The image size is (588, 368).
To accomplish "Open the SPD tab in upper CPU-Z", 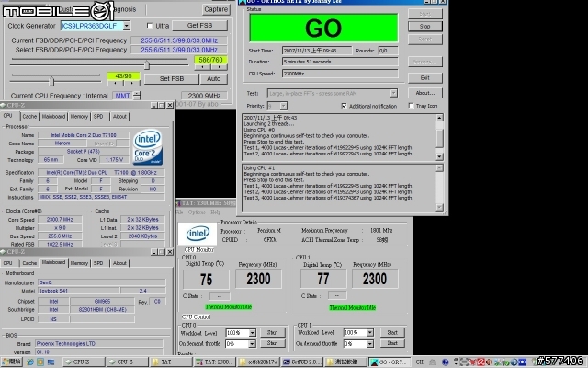I will pos(98,117).
